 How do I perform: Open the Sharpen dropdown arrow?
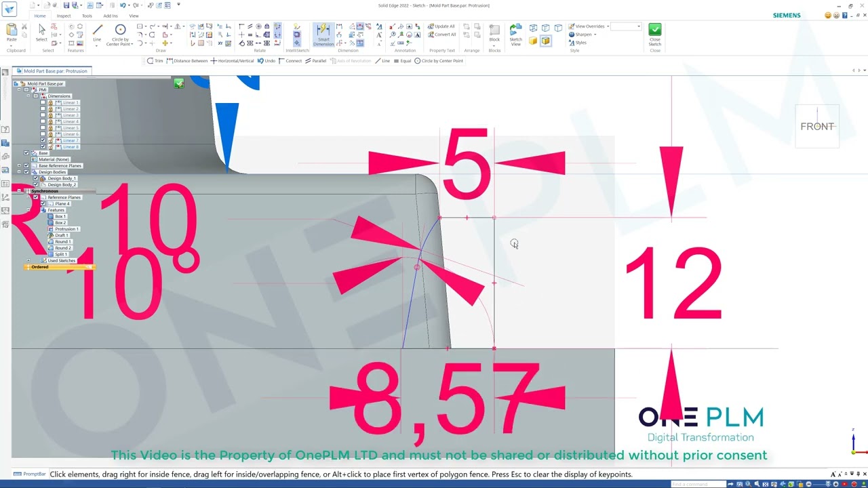[595, 35]
